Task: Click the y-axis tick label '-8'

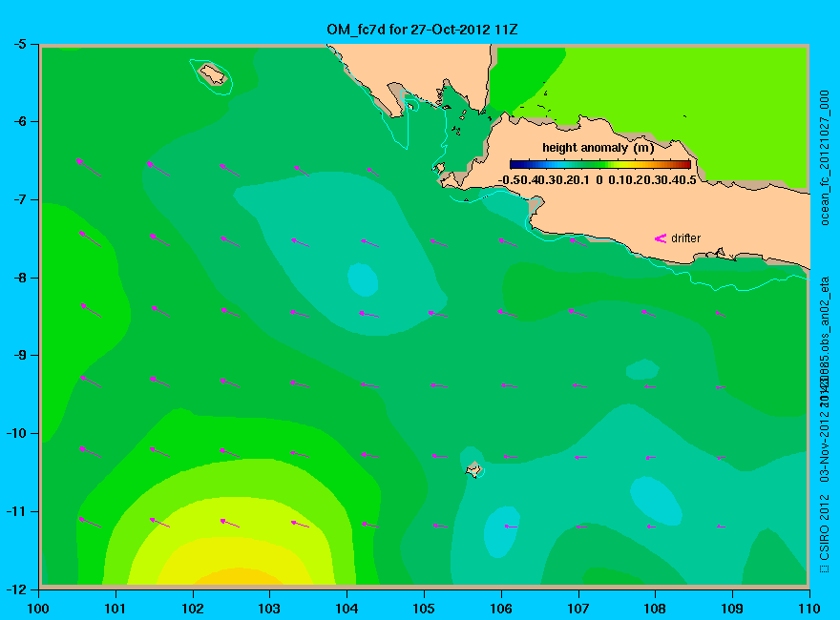Action: click(x=19, y=278)
